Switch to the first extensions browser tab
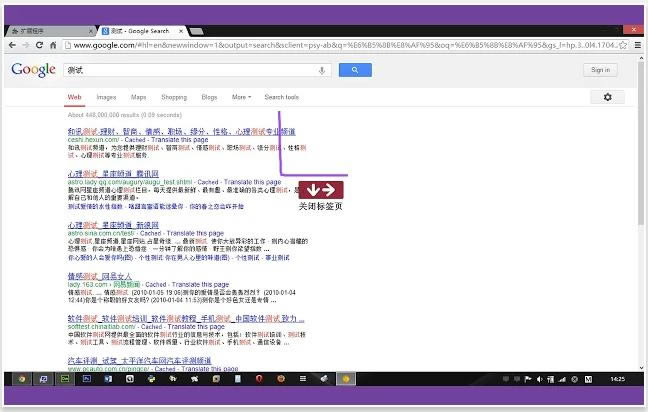This screenshot has width=648, height=412. pos(50,31)
